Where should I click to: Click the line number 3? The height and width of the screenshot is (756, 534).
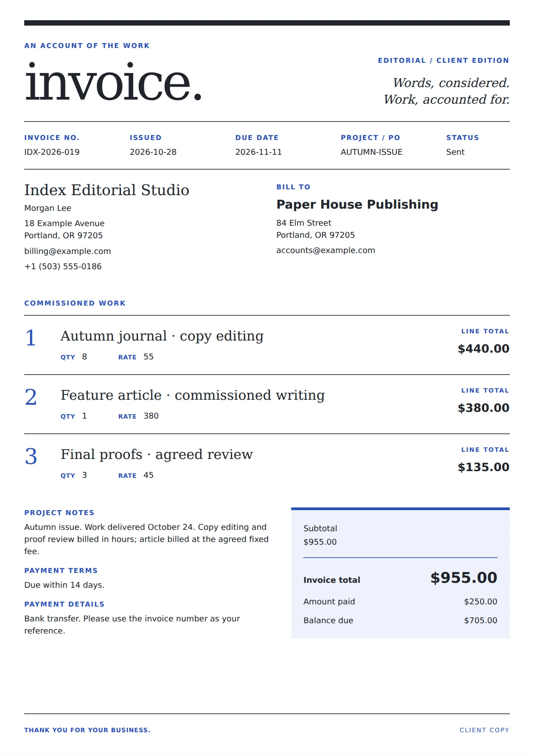click(30, 457)
